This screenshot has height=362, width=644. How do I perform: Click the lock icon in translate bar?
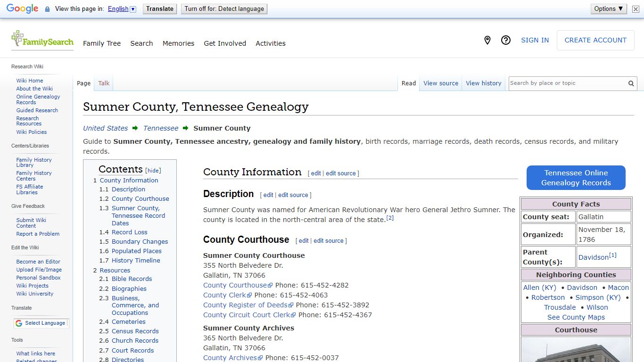pos(47,9)
